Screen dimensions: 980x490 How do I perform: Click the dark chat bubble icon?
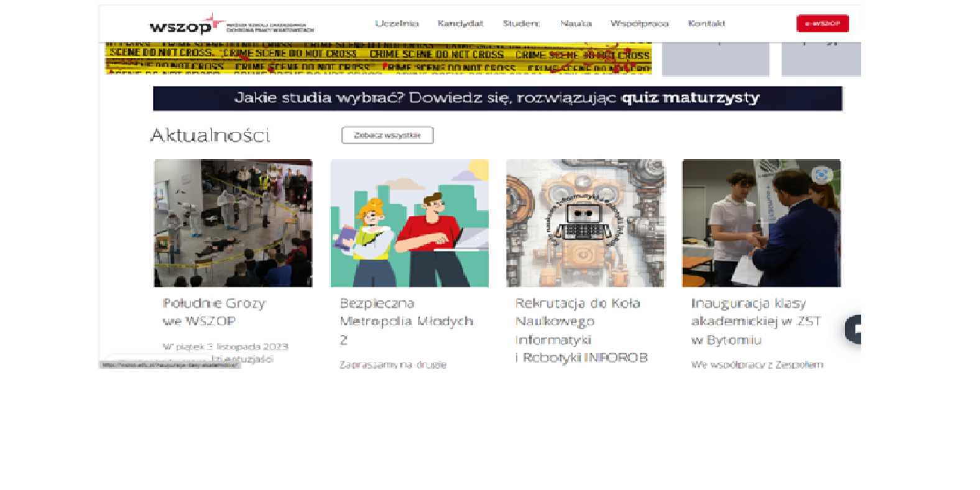pyautogui.click(x=853, y=329)
